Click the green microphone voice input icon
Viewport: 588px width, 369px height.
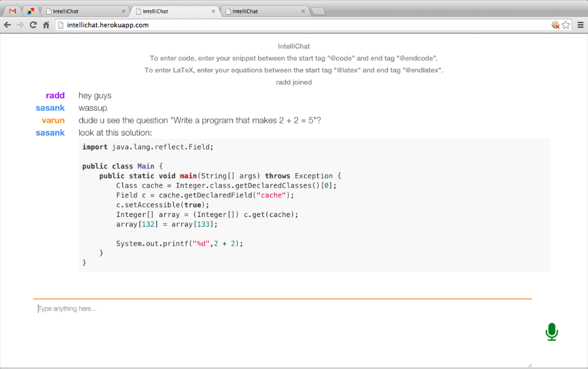[552, 332]
